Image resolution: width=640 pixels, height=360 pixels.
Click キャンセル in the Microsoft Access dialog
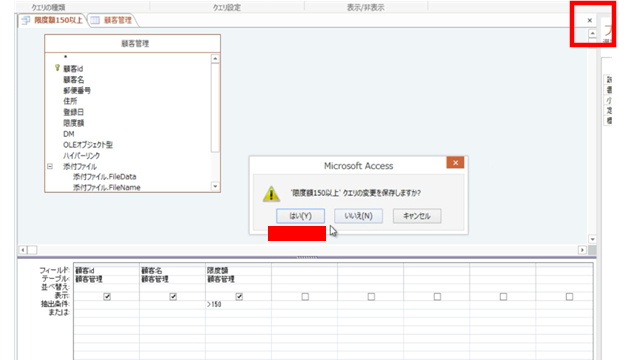click(417, 216)
